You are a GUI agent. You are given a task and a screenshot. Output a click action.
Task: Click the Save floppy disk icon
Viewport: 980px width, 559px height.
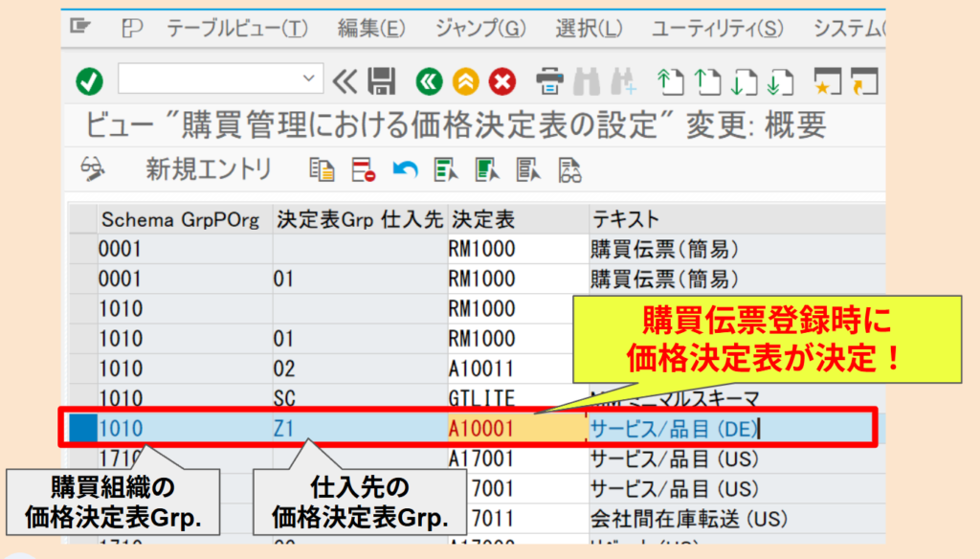pos(381,81)
